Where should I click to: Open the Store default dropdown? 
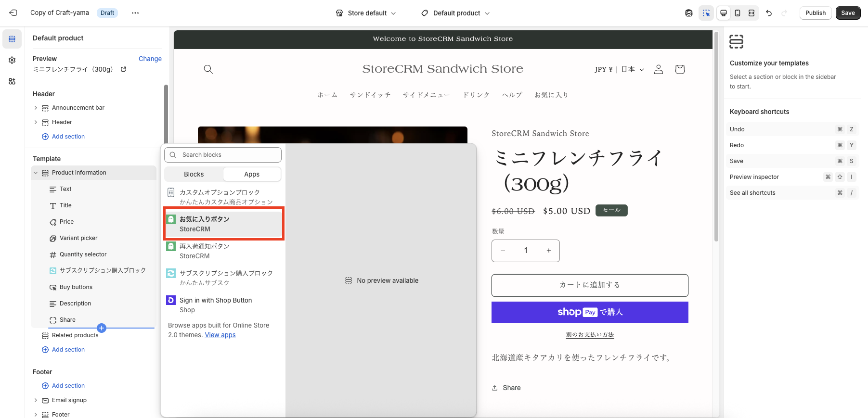pyautogui.click(x=366, y=13)
